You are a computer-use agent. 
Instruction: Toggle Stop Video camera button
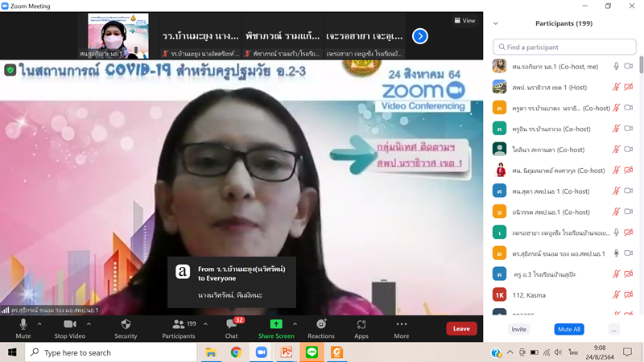coord(70,324)
